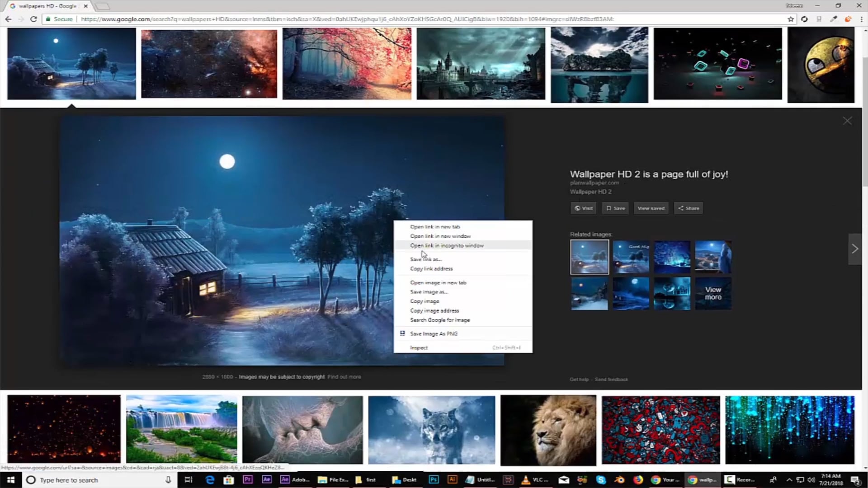868x488 pixels.
Task: Open Inspect from context menu
Action: click(x=463, y=347)
